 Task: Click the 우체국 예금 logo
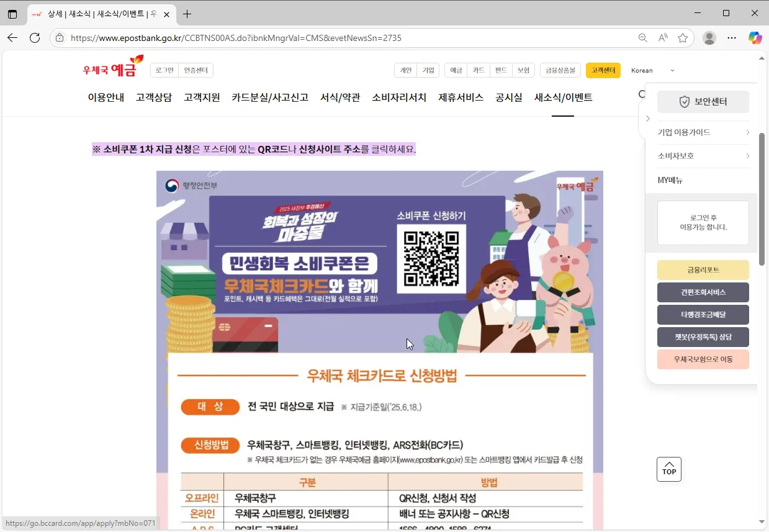pyautogui.click(x=113, y=66)
